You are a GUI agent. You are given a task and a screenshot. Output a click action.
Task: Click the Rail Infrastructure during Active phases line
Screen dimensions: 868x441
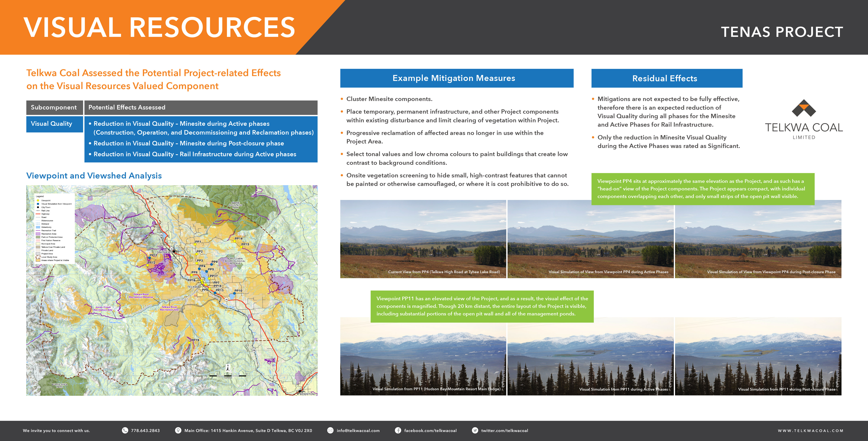(195, 154)
